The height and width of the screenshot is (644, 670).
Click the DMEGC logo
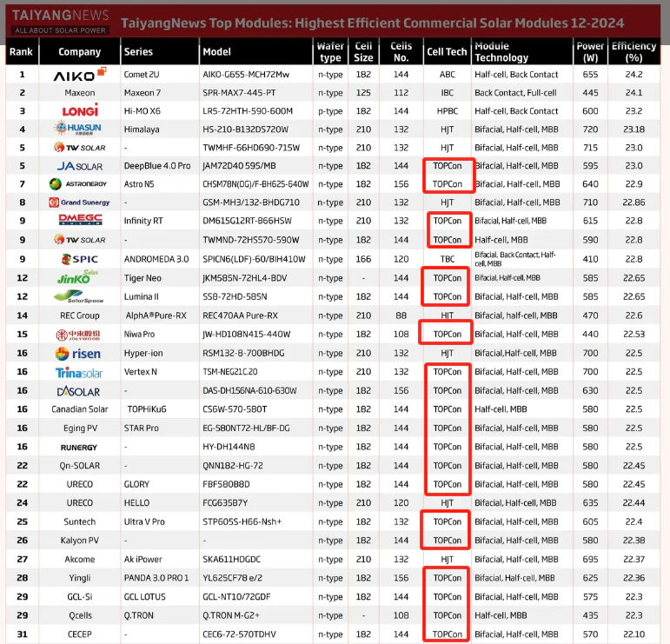[80, 221]
